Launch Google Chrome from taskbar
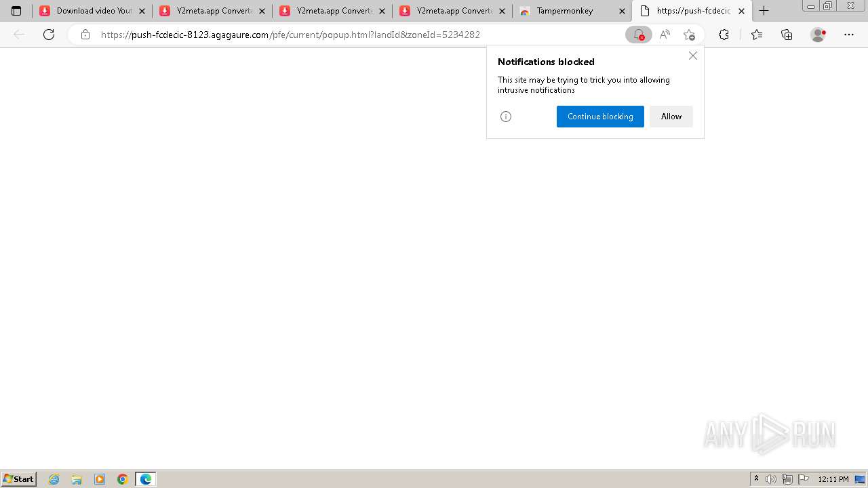Image resolution: width=868 pixels, height=488 pixels. point(123,479)
